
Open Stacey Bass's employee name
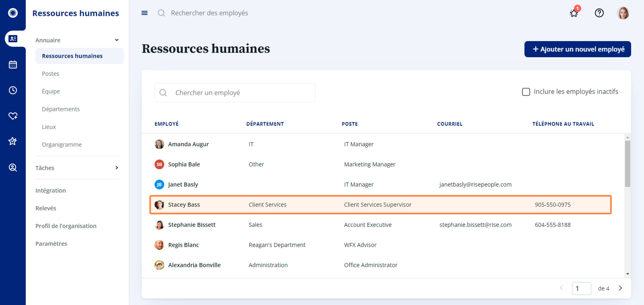[x=184, y=205]
